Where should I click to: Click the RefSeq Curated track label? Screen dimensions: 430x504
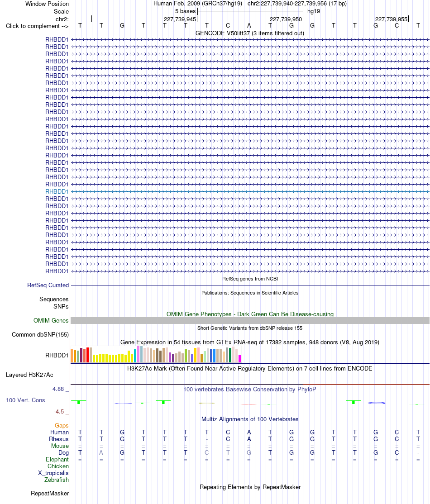[48, 285]
